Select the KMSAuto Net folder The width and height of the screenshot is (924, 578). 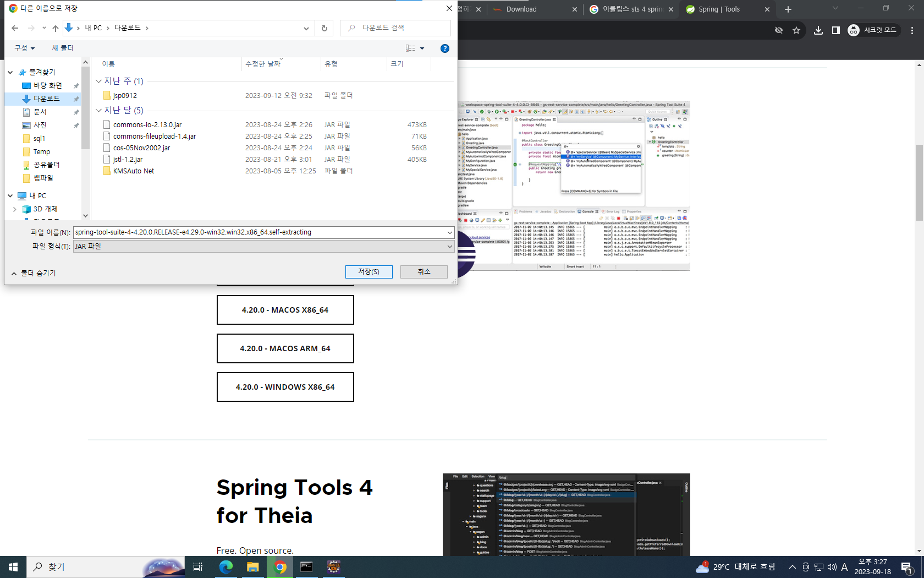pyautogui.click(x=134, y=171)
